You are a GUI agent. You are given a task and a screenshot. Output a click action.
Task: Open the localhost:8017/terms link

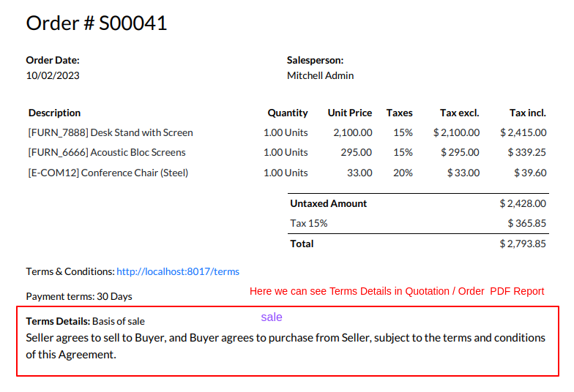coord(178,271)
